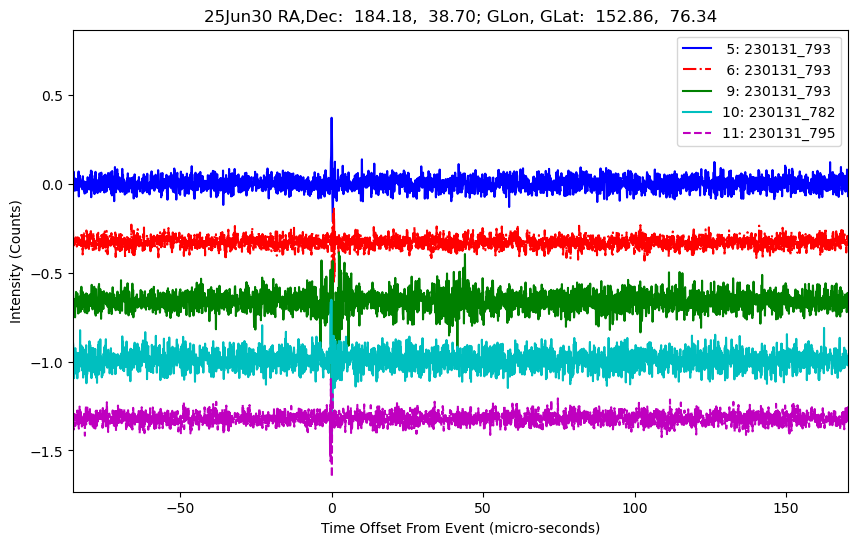Image resolution: width=858 pixels, height=545 pixels.
Task: Click the y-axis tick label −1.0
Action: click(48, 363)
